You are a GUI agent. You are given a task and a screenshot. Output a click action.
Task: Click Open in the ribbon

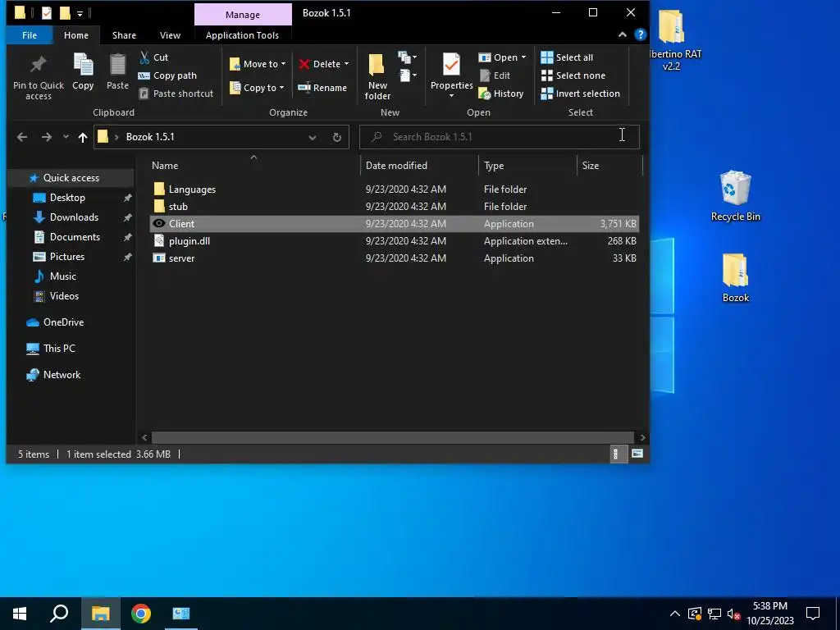click(x=498, y=57)
